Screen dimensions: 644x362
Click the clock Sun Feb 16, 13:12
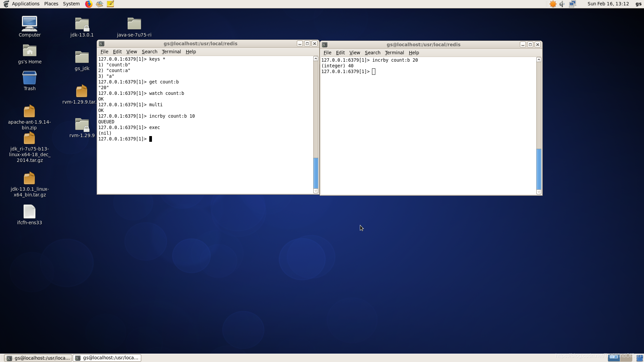pyautogui.click(x=608, y=4)
